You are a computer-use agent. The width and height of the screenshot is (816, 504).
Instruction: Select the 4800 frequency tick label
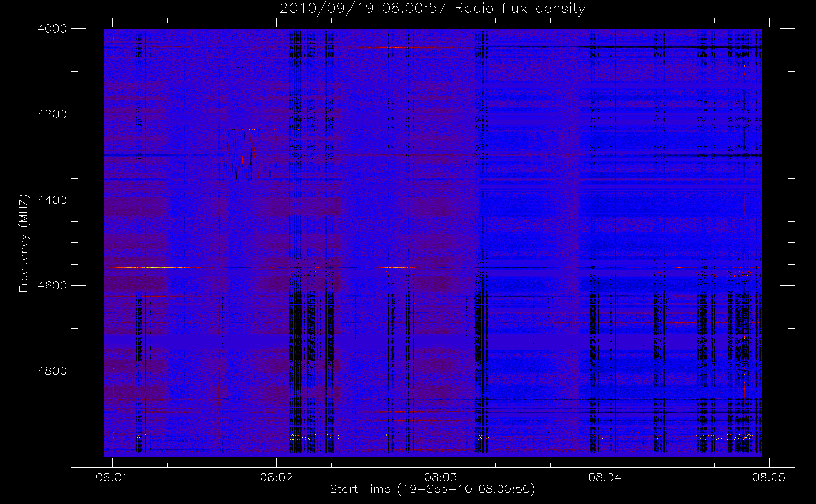pos(52,371)
